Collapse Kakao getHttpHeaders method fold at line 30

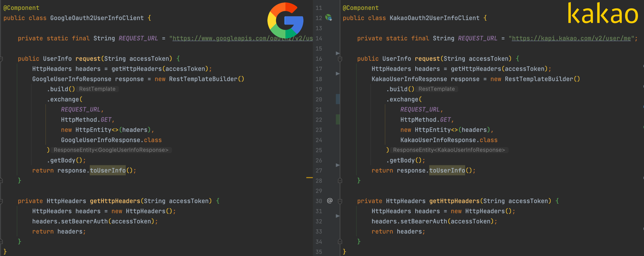340,201
